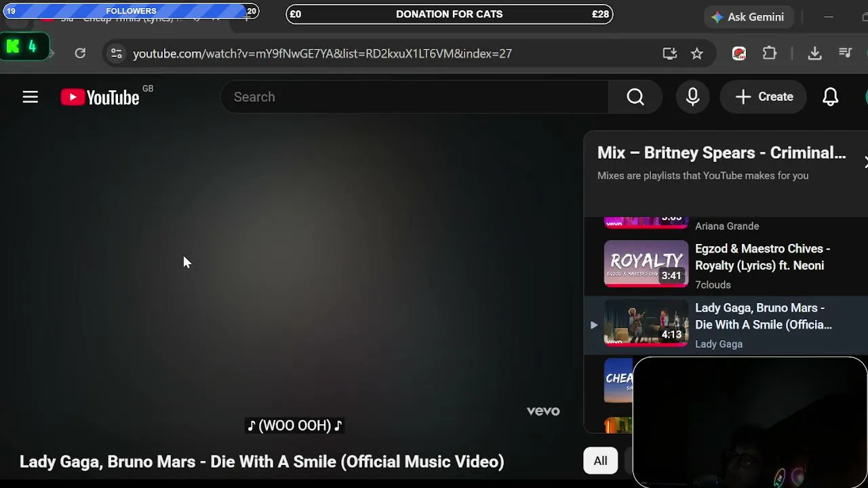This screenshot has width=868, height=488.
Task: Focus the YouTube Search field
Action: point(414,97)
